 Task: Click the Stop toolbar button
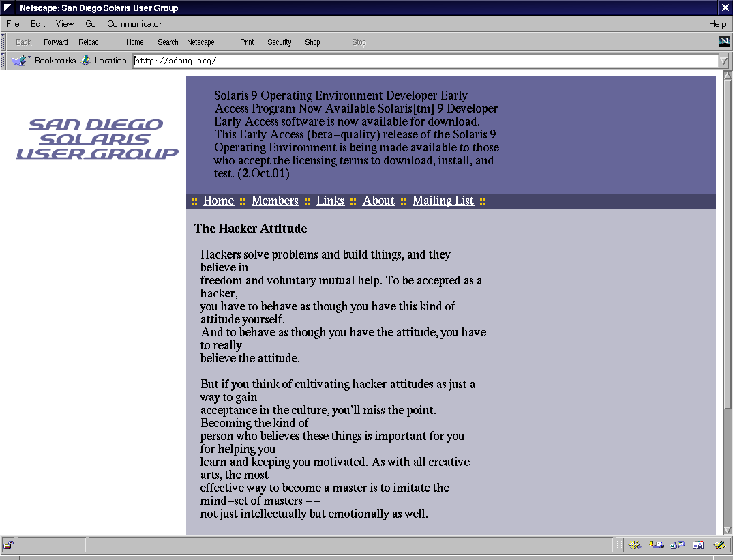tap(359, 42)
